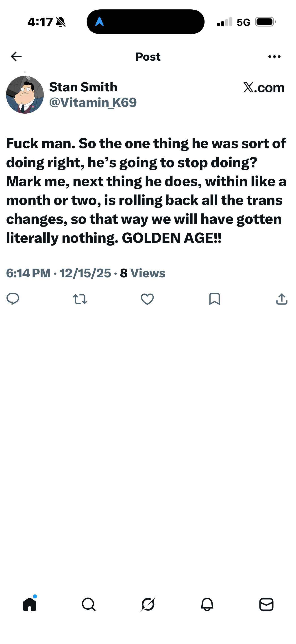The image size is (296, 644).
Task: Open Stan Smith's profile picture
Action: [x=25, y=95]
